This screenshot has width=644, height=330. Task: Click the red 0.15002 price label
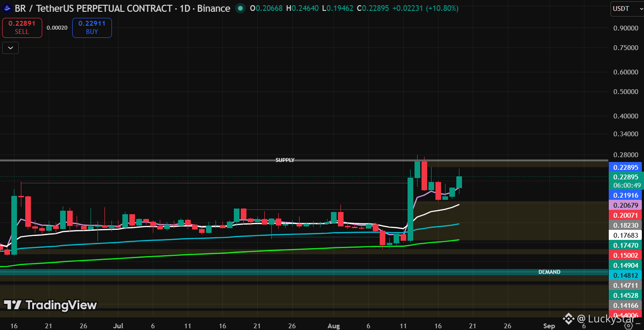pyautogui.click(x=626, y=256)
